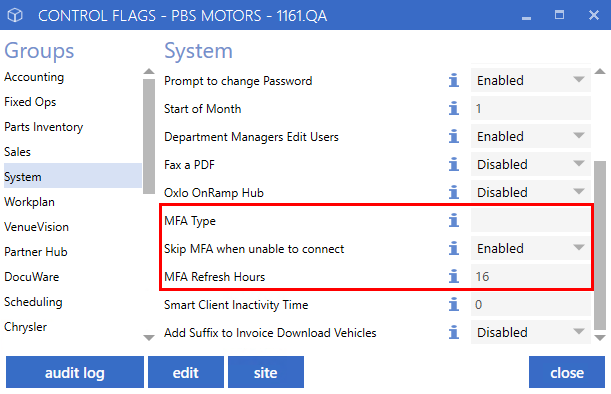Click info icon for Prompt to change Password
The width and height of the screenshot is (611, 394).
tap(453, 81)
